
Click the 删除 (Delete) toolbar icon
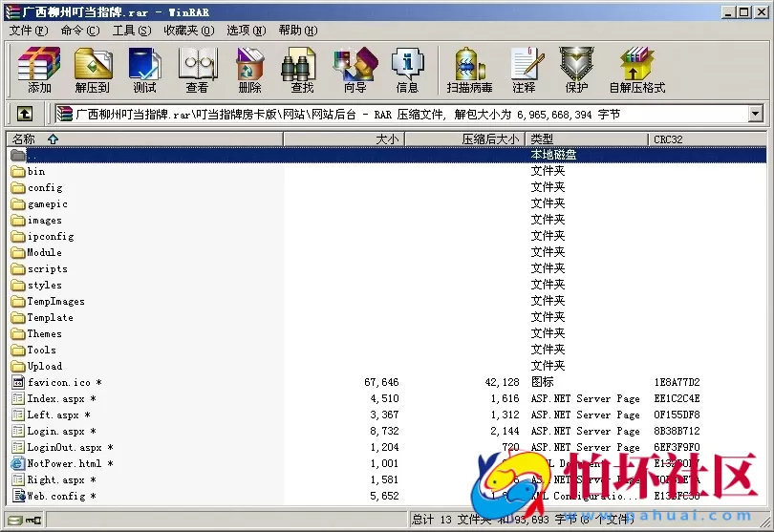coord(249,70)
